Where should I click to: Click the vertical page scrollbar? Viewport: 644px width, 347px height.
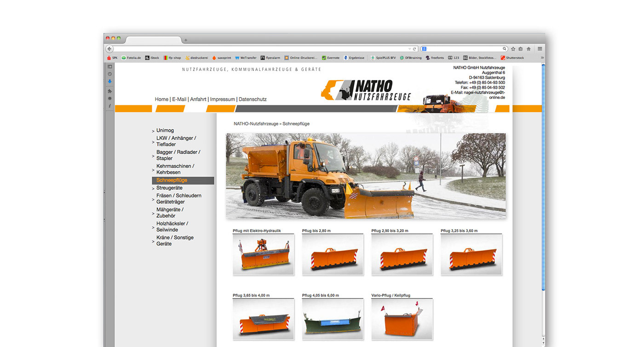[x=543, y=184]
